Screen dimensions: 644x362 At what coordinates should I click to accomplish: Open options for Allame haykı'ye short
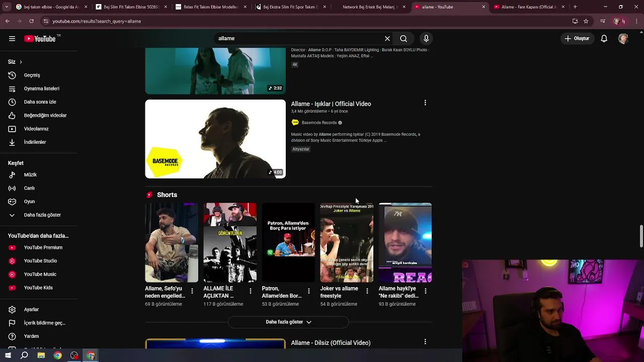point(426,291)
